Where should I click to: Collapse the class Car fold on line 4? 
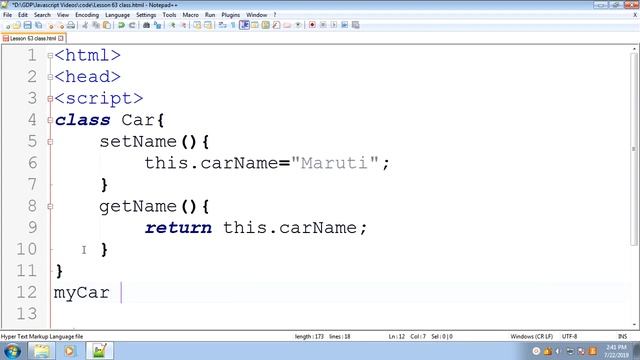[x=50, y=120]
